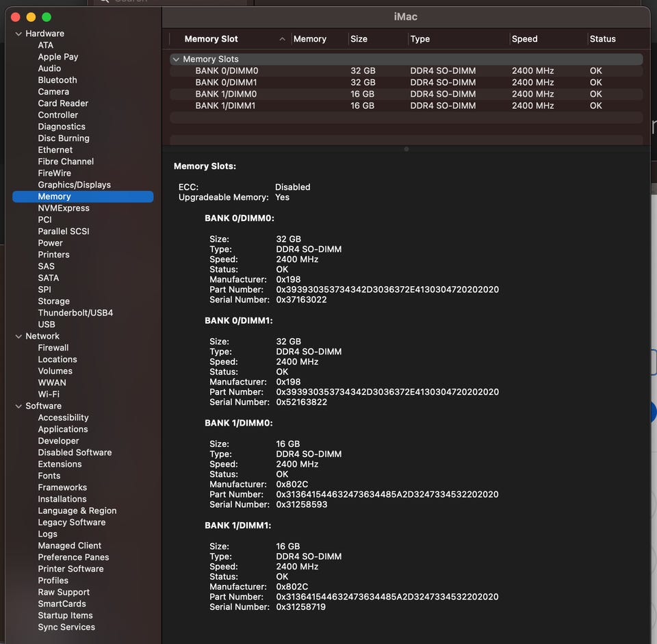The height and width of the screenshot is (644, 657).
Task: Click the Memory Slot column sort arrow
Action: pos(282,39)
